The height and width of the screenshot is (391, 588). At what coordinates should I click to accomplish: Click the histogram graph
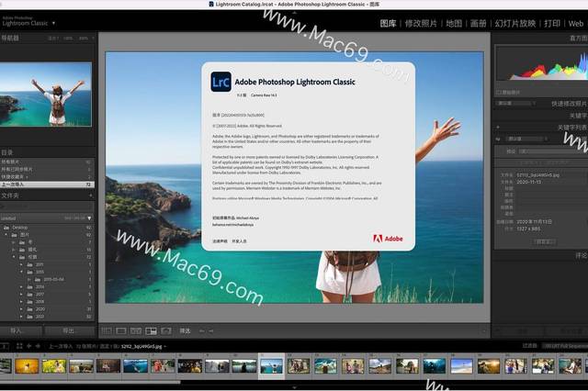[542, 63]
